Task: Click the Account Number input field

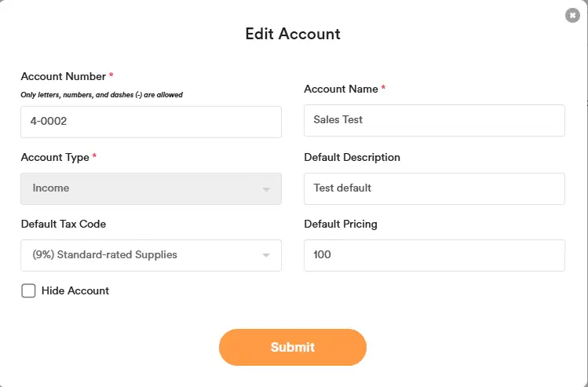Action: 151,122
